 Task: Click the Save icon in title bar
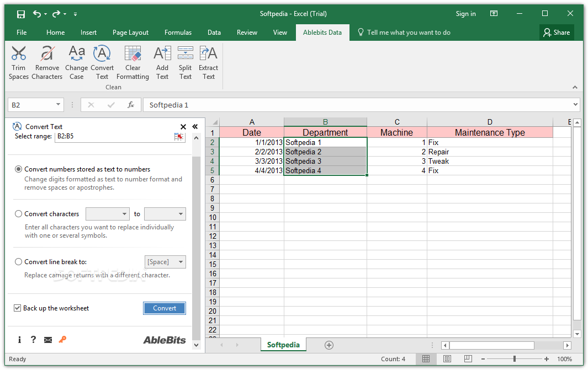point(21,14)
